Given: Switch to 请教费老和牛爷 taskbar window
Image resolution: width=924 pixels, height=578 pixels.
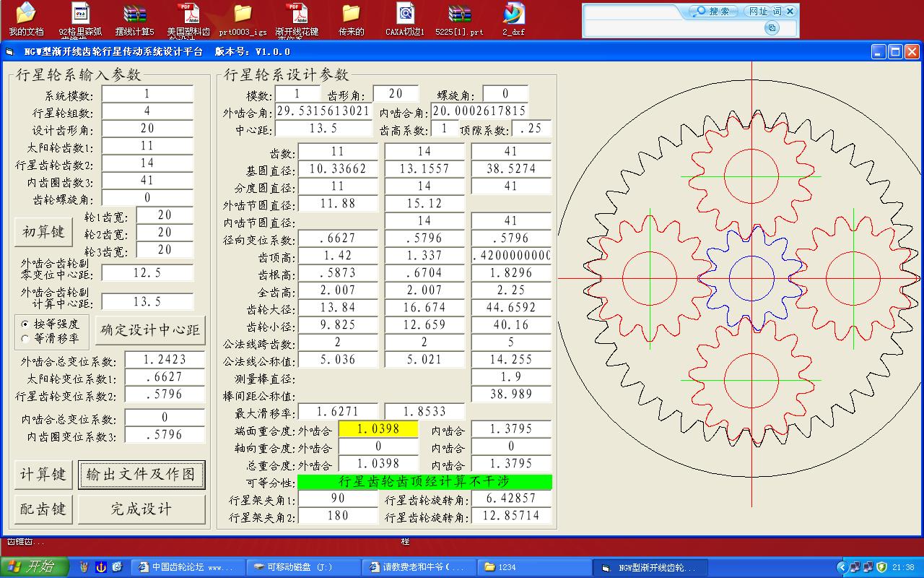Looking at the screenshot, I should 417,567.
